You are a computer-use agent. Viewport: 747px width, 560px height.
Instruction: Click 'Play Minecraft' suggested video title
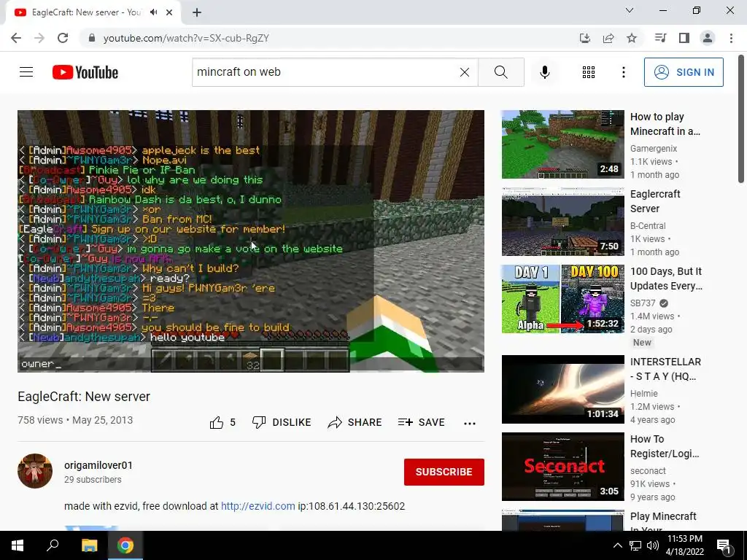[663, 522]
